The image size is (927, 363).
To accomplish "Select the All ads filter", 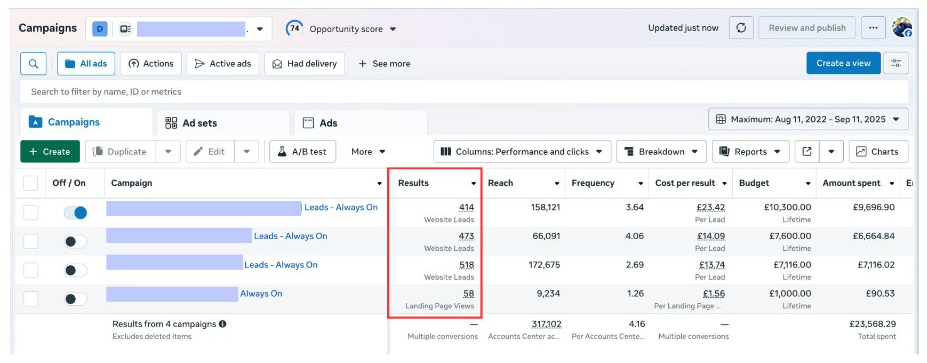I will click(86, 64).
